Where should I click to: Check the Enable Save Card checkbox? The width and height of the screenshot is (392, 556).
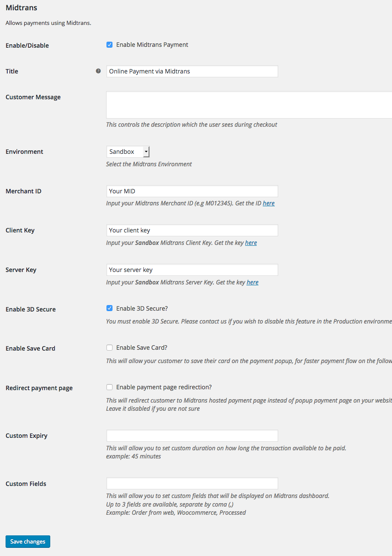coord(109,348)
